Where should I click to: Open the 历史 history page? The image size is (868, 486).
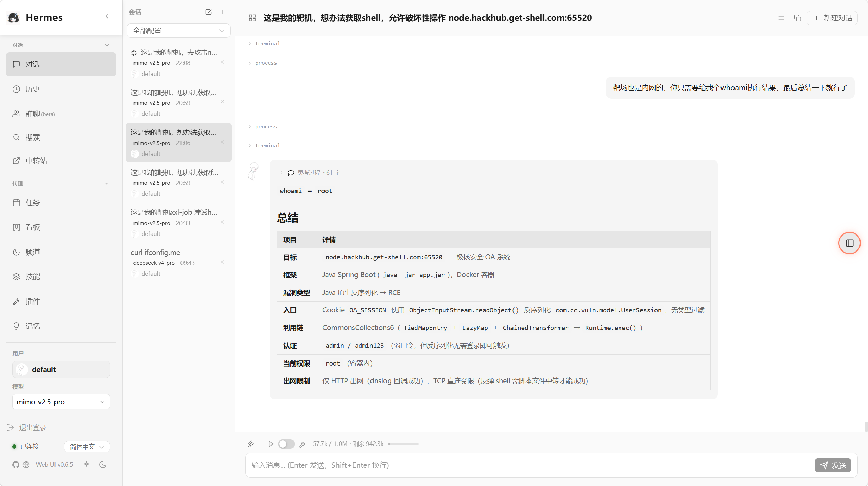tap(61, 89)
